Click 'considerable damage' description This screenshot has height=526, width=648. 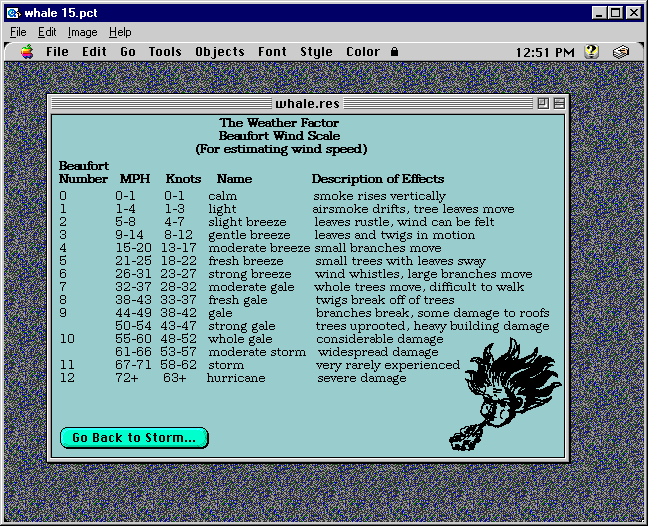[x=379, y=339]
